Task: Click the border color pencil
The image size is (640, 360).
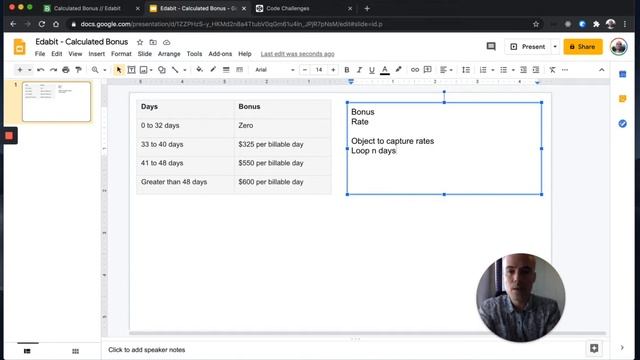Action: coord(213,70)
